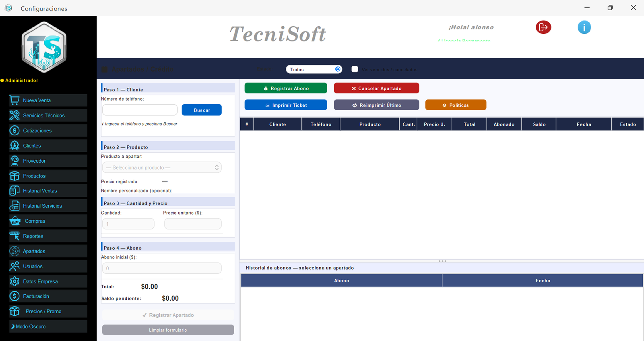Open Nueva Venta via the cart icon
This screenshot has height=341, width=644.
pos(14,100)
